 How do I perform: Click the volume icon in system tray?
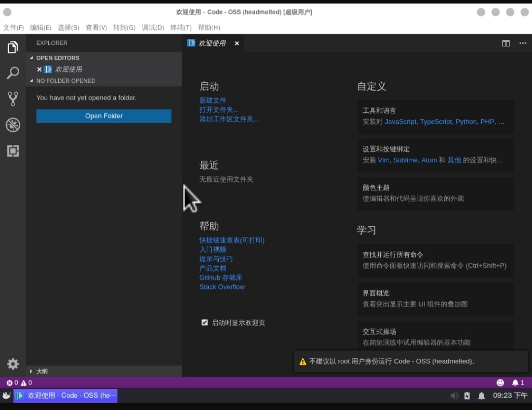point(454,396)
